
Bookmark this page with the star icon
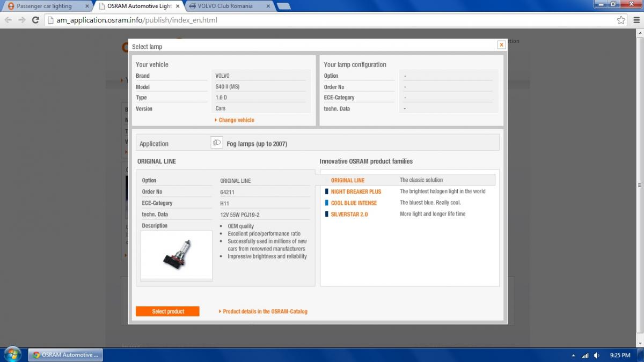[621, 20]
